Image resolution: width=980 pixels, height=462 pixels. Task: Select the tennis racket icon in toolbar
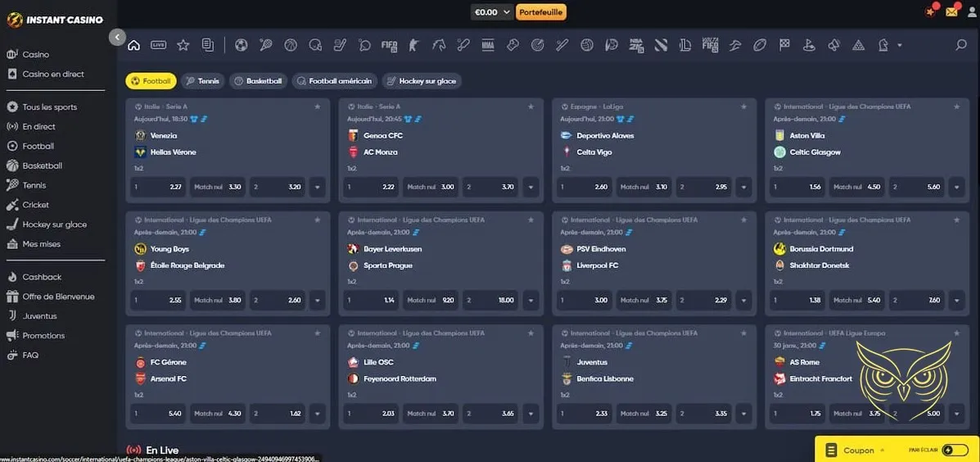pyautogui.click(x=265, y=45)
